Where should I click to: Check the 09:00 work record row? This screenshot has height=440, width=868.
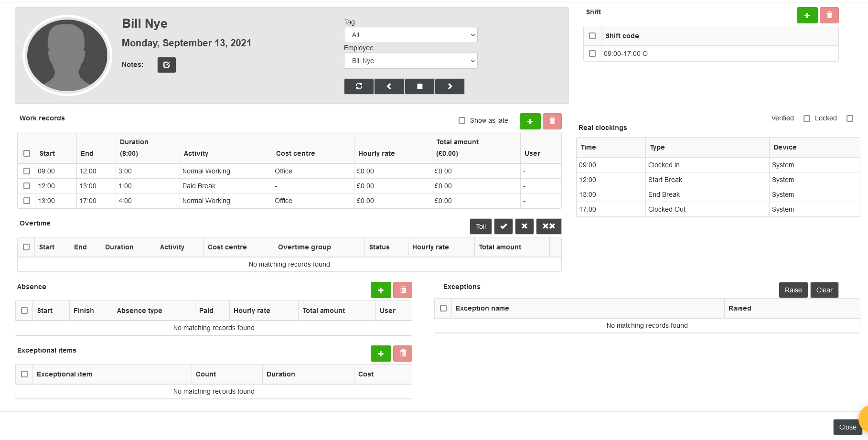click(27, 171)
